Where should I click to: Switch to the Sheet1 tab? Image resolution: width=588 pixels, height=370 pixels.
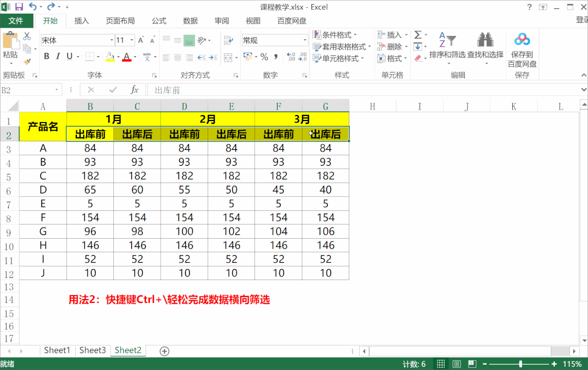(57, 350)
